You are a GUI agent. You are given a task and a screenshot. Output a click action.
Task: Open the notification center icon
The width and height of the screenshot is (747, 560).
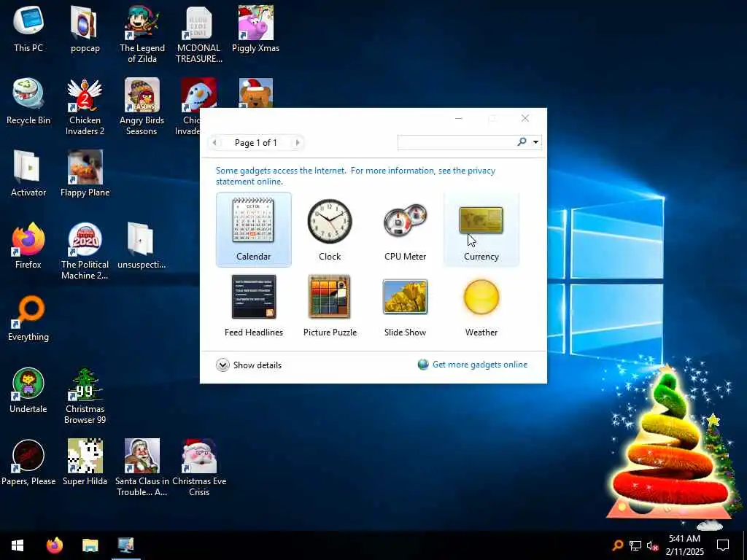(723, 545)
